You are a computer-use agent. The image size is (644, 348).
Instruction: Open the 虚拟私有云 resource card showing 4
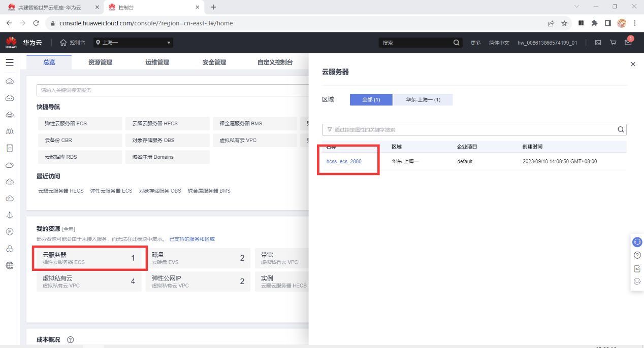89,282
